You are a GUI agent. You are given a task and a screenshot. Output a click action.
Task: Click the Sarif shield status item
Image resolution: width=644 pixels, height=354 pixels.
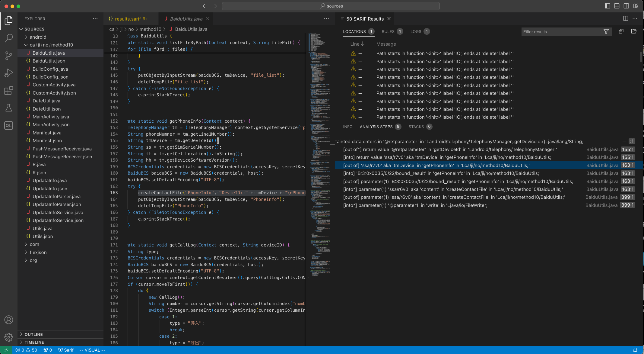66,350
